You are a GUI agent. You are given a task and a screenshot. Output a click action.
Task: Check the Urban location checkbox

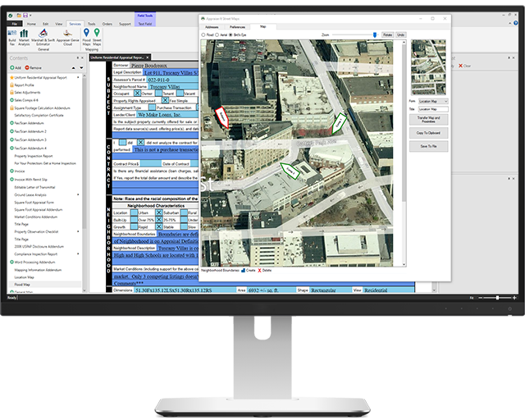click(x=134, y=212)
